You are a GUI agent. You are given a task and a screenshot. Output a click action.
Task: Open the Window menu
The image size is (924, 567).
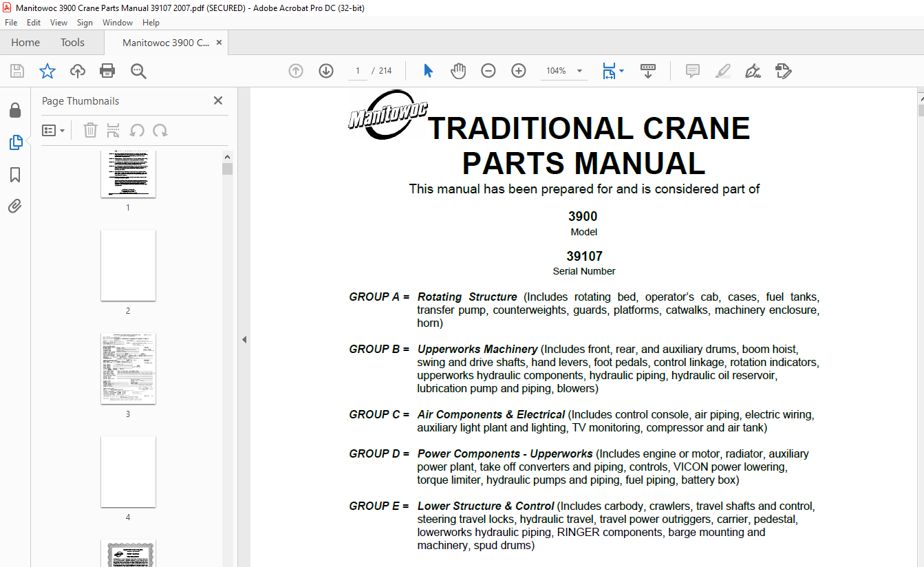click(118, 23)
